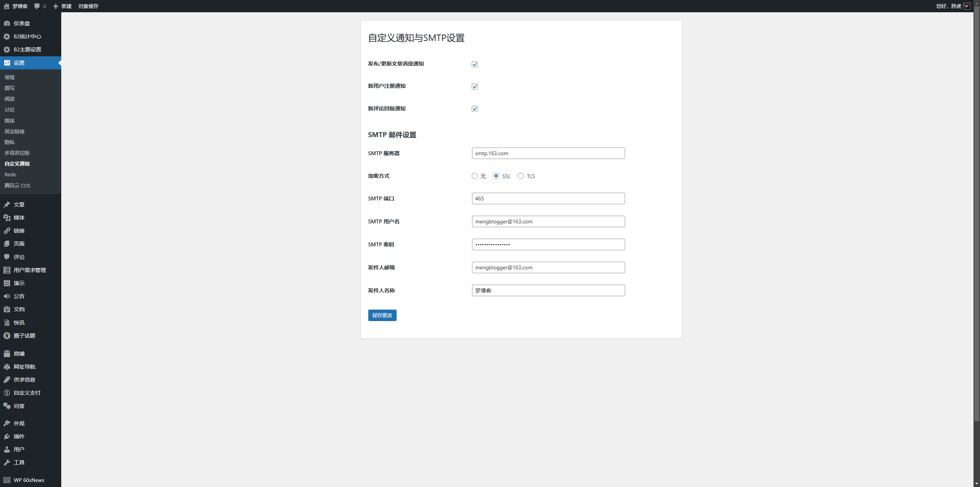Open 商铺 shop icon in sidebar
Image resolution: width=980 pixels, height=487 pixels.
tap(7, 354)
